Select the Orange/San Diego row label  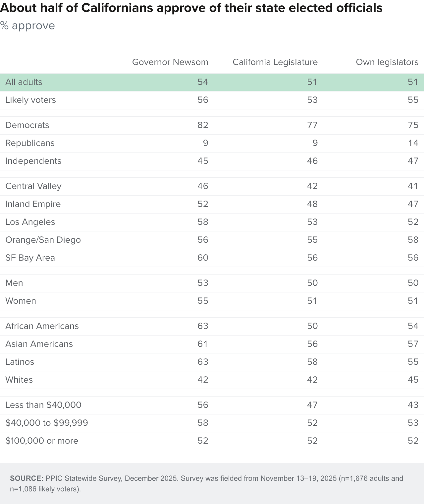point(43,240)
